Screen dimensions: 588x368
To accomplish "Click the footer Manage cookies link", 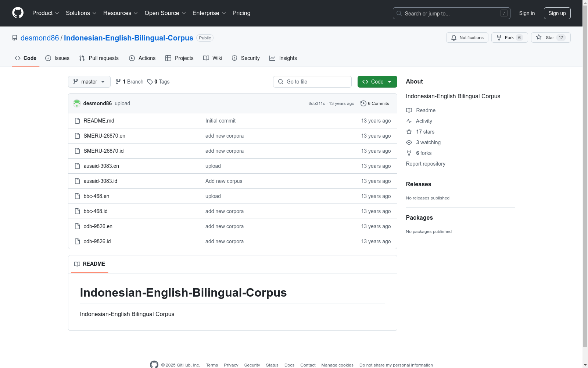I will (337, 365).
